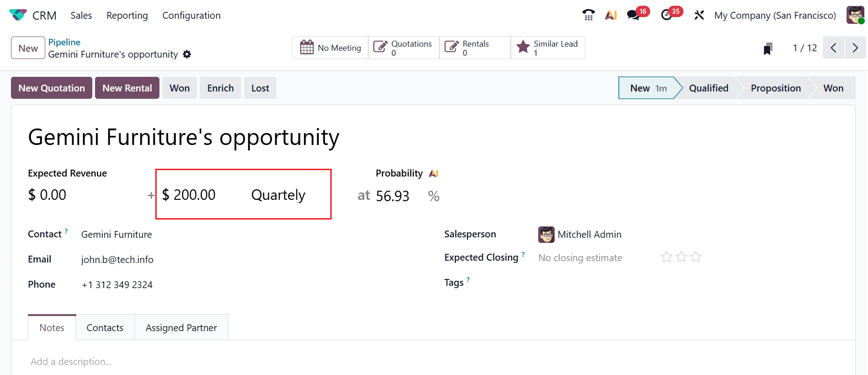The width and height of the screenshot is (868, 375).
Task: Open the VoIP phone dialer icon
Action: 588,15
